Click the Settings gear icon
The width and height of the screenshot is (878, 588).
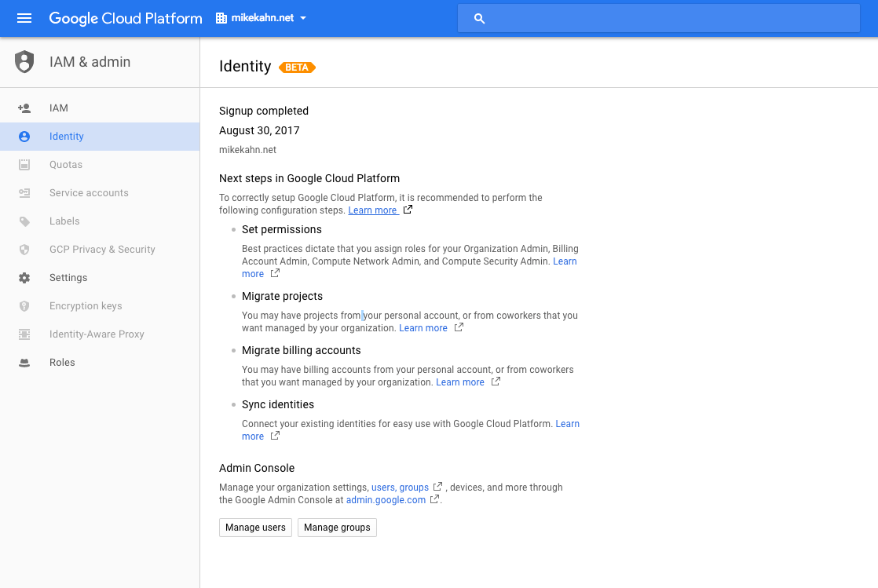(x=24, y=278)
